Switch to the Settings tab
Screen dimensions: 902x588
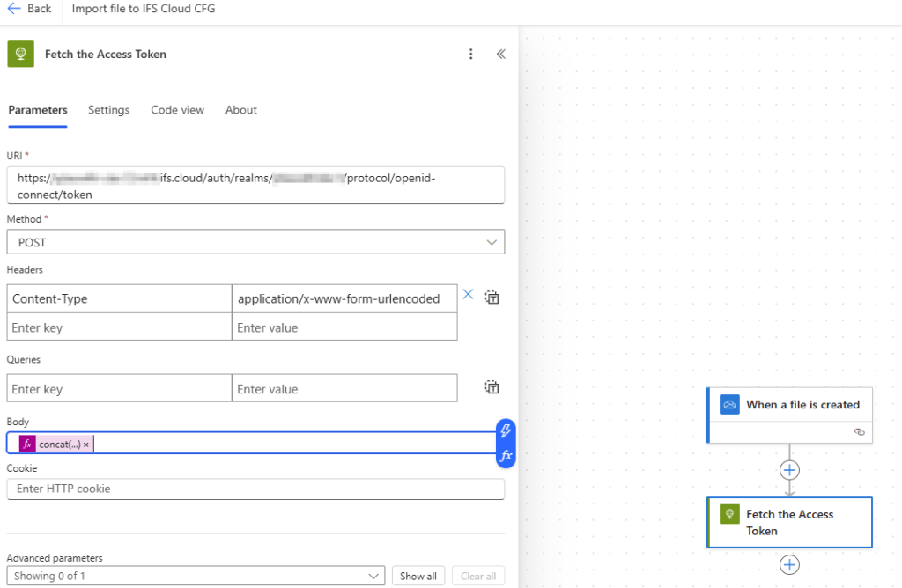tap(108, 110)
